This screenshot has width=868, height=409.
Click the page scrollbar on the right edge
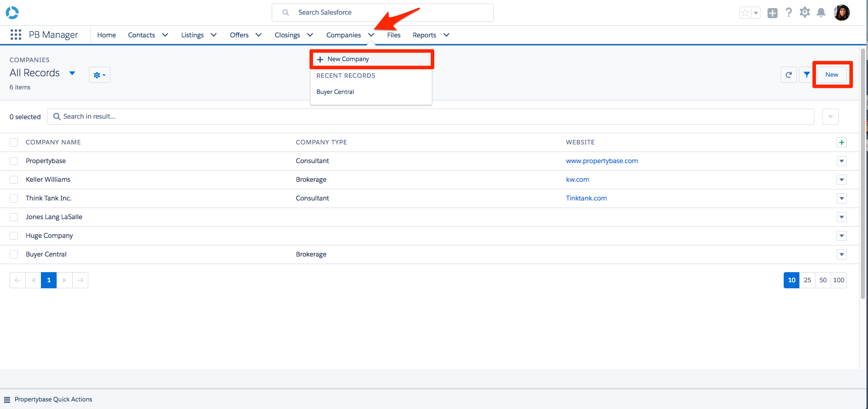coord(863,174)
